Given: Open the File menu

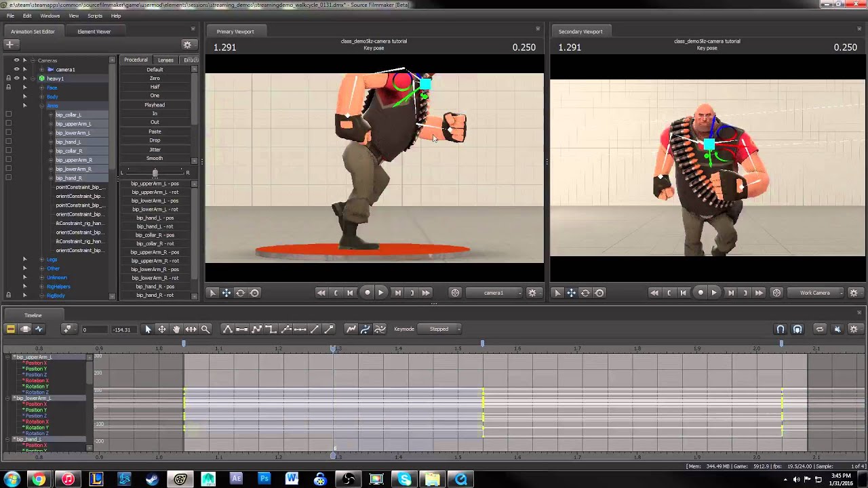Looking at the screenshot, I should click(x=10, y=16).
